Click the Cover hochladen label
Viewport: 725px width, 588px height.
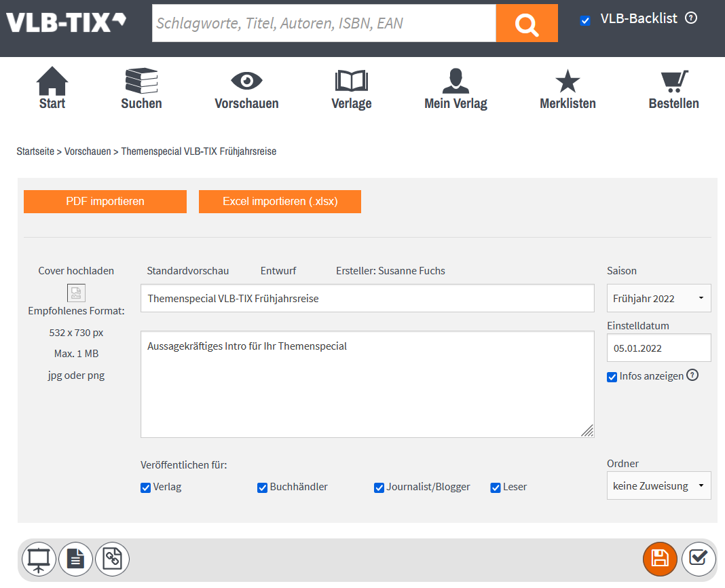(x=76, y=271)
